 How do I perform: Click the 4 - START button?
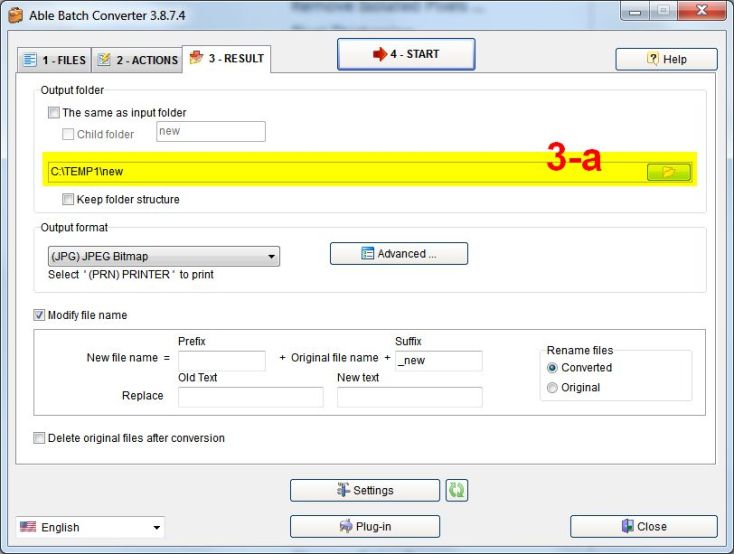click(x=406, y=54)
